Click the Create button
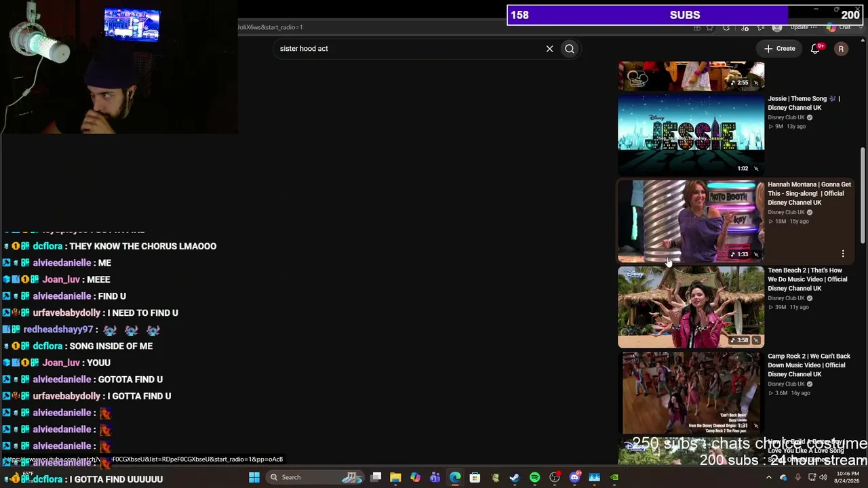 780,49
